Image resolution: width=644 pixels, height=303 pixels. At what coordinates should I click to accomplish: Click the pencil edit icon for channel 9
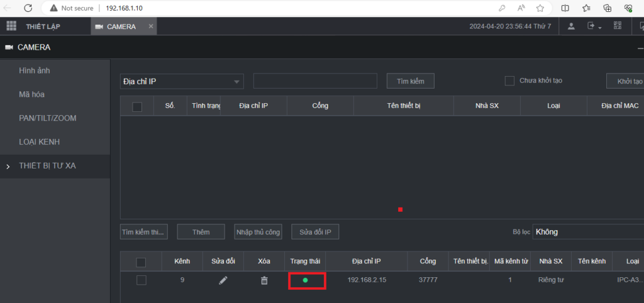(223, 280)
